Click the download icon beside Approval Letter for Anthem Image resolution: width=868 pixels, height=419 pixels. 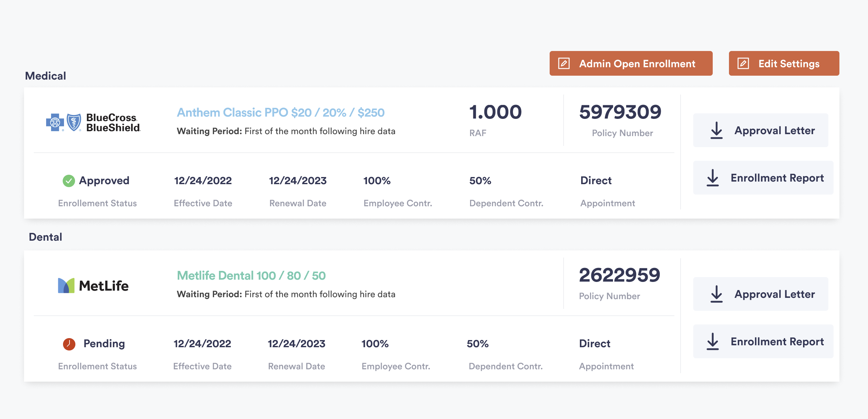(x=716, y=130)
